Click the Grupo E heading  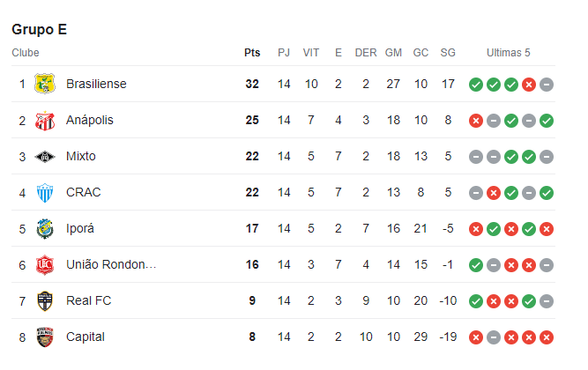pos(40,29)
